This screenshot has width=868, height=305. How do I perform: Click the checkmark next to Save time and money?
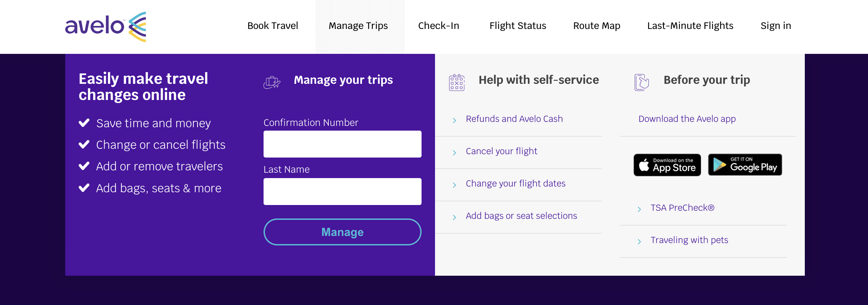coord(84,123)
